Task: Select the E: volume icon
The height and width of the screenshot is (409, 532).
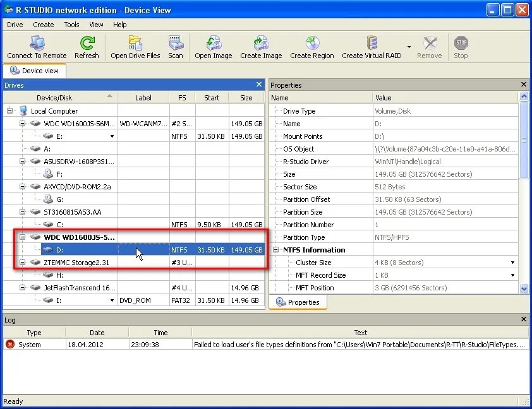Action: coord(48,136)
